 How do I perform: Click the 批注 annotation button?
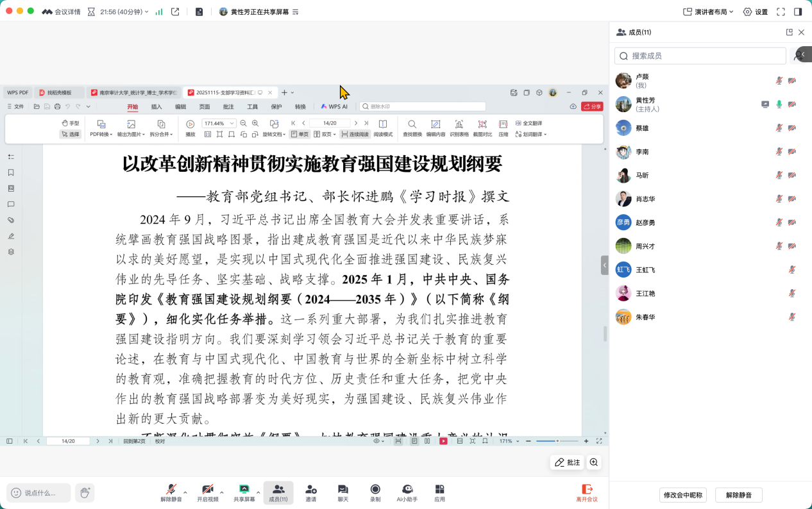(x=567, y=462)
